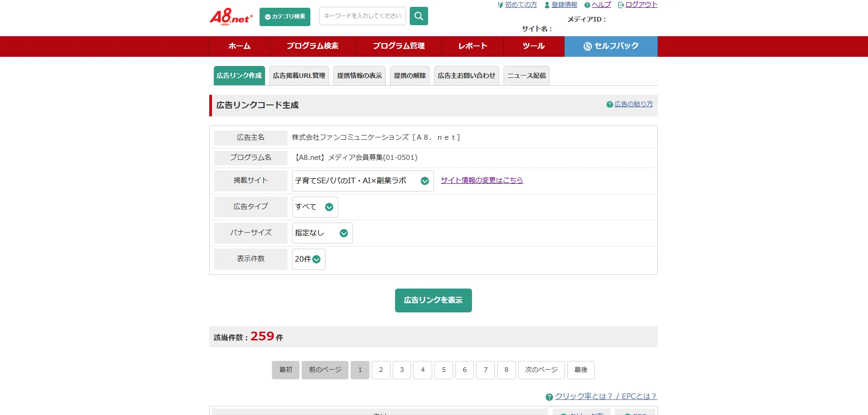Go to page 2
The image size is (868, 415).
tap(381, 370)
